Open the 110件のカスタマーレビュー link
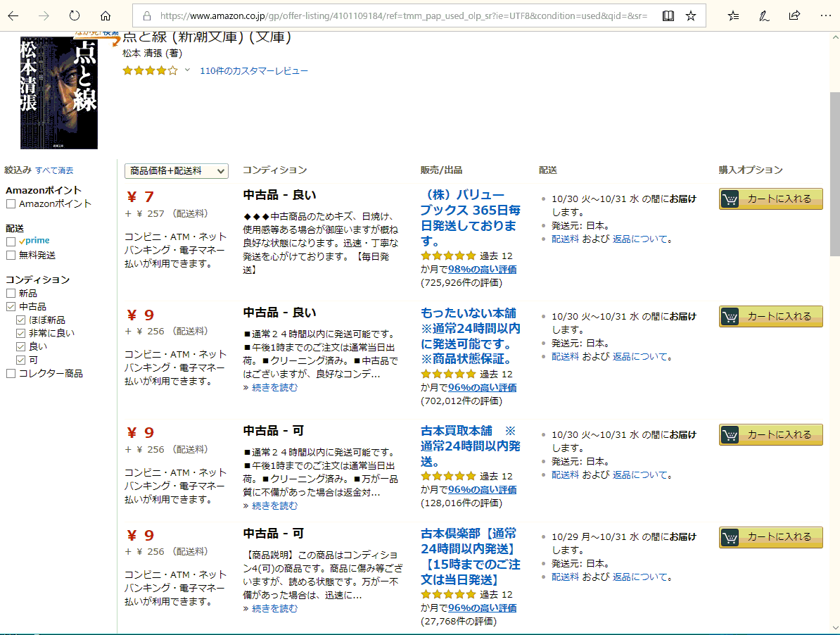 [x=254, y=70]
